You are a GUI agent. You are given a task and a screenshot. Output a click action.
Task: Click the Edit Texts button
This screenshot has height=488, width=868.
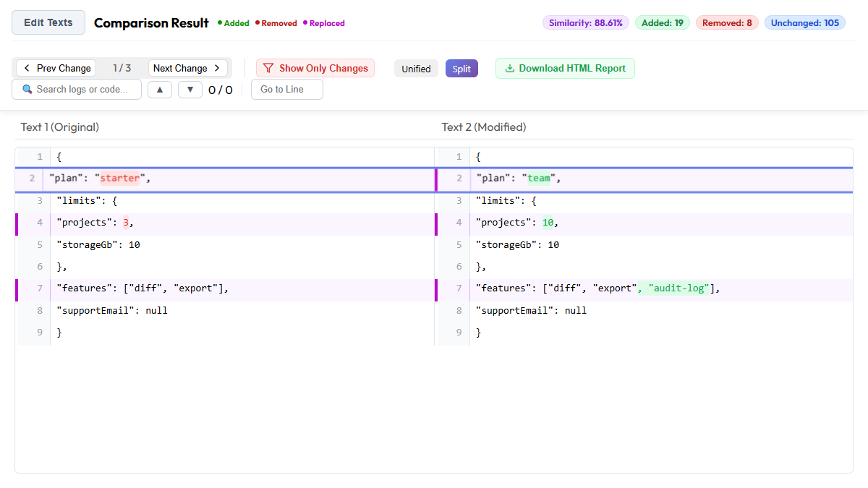48,22
